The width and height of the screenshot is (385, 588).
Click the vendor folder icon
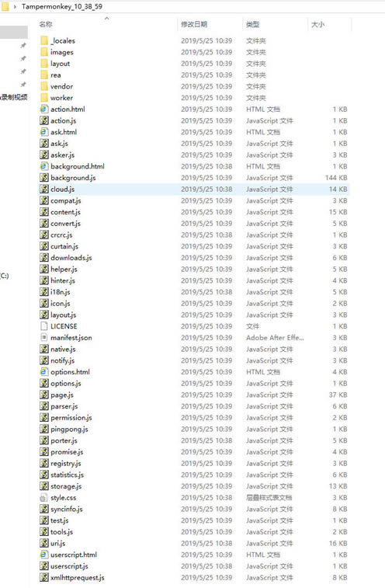coord(44,86)
